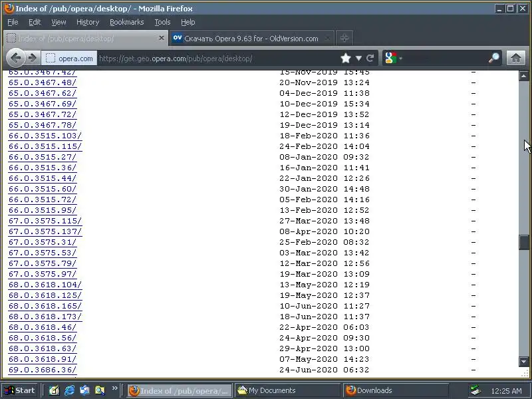The width and height of the screenshot is (532, 399).
Task: Click the scrollbar down arrow
Action: 523,362
